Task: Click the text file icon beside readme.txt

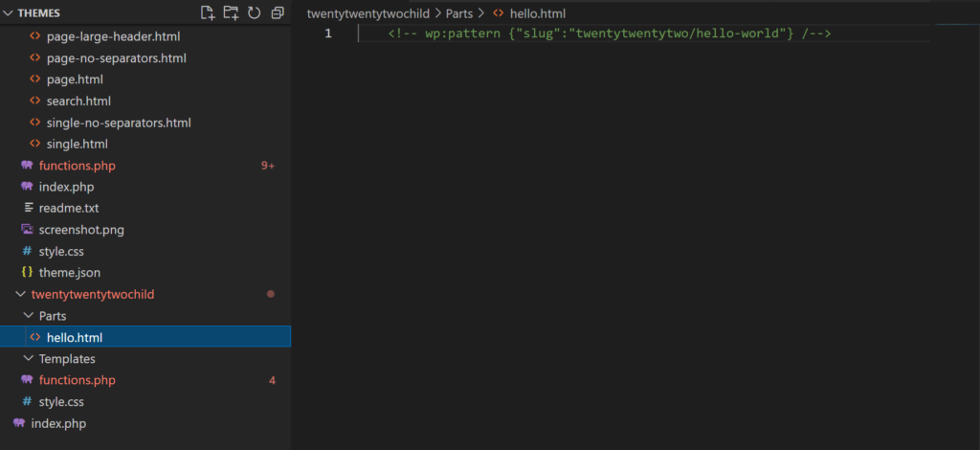Action: tap(28, 208)
